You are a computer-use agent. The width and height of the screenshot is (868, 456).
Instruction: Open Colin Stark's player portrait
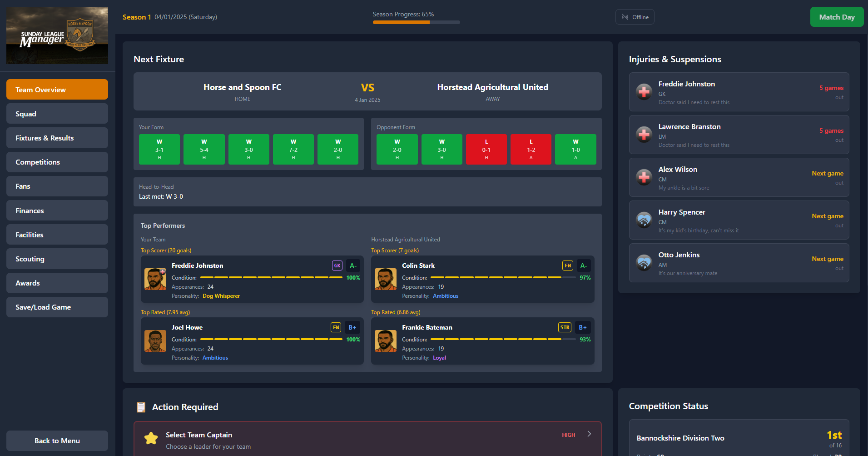[x=386, y=279]
